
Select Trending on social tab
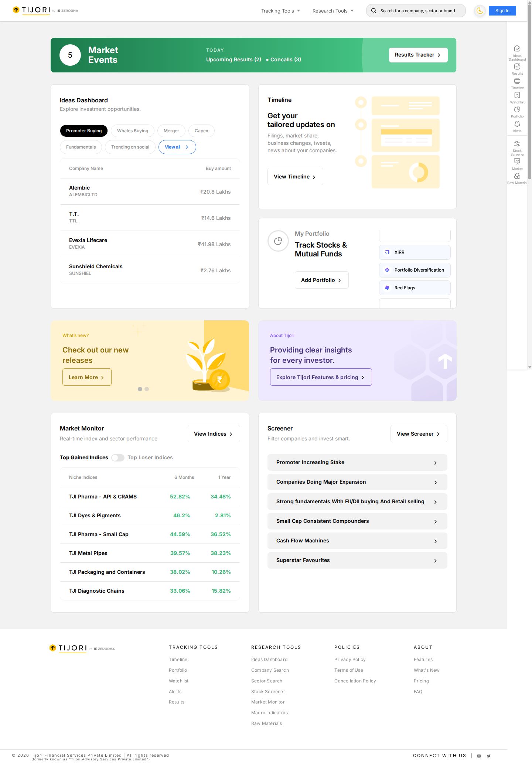point(130,147)
